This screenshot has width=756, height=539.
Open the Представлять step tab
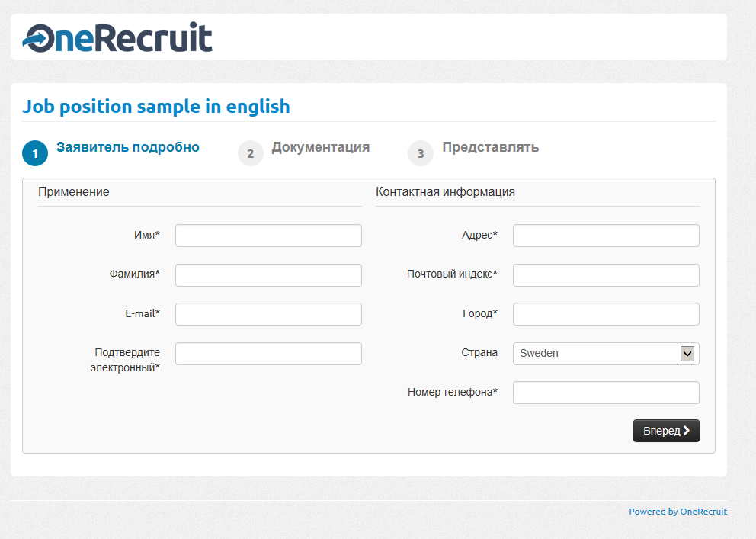(490, 147)
